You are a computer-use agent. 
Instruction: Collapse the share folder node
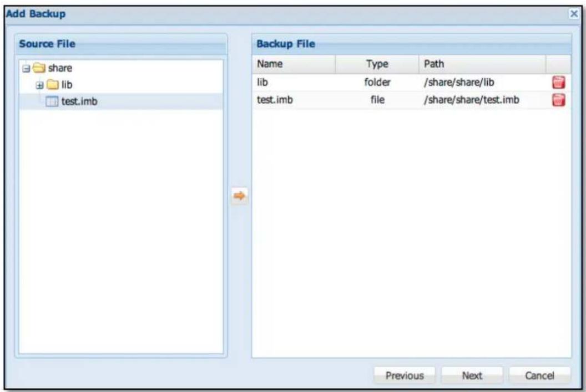coord(26,69)
